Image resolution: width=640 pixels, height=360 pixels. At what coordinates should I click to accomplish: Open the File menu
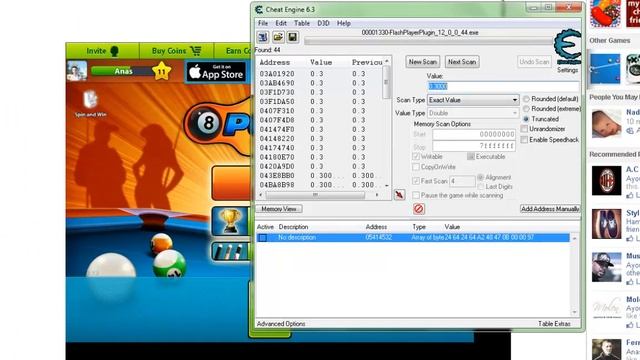click(x=263, y=23)
